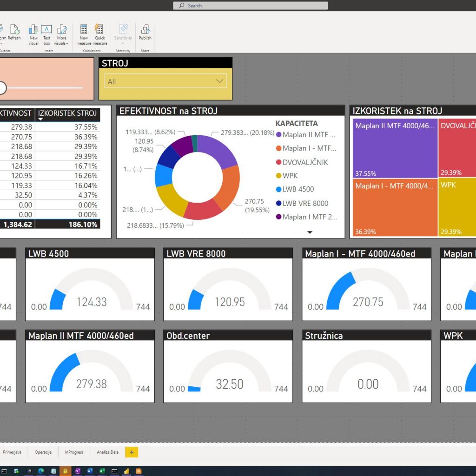Open the More visuals menu
Screen dimensions: 476x476
click(62, 34)
